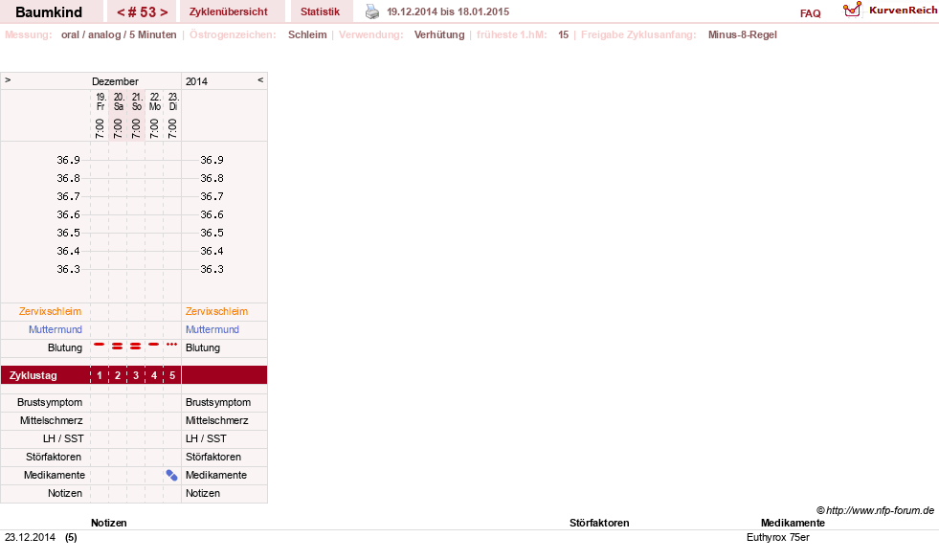
Task: Click the früheste 1.hM value 15
Action: 563,34
